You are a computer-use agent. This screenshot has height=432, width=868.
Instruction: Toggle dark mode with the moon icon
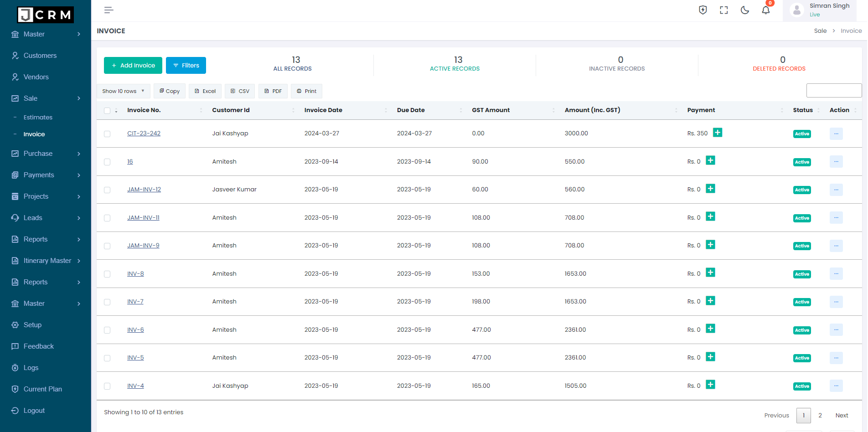744,10
